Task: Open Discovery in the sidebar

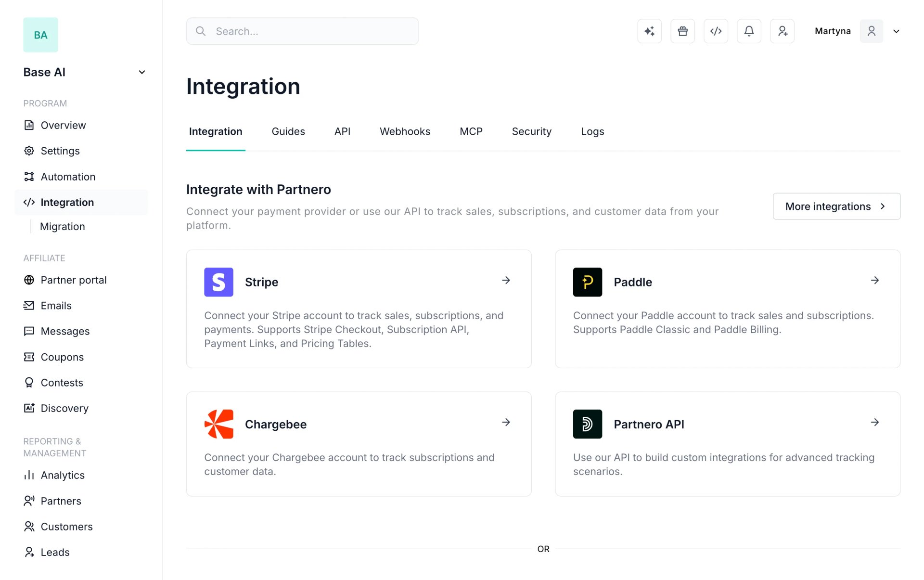Action: (x=64, y=408)
